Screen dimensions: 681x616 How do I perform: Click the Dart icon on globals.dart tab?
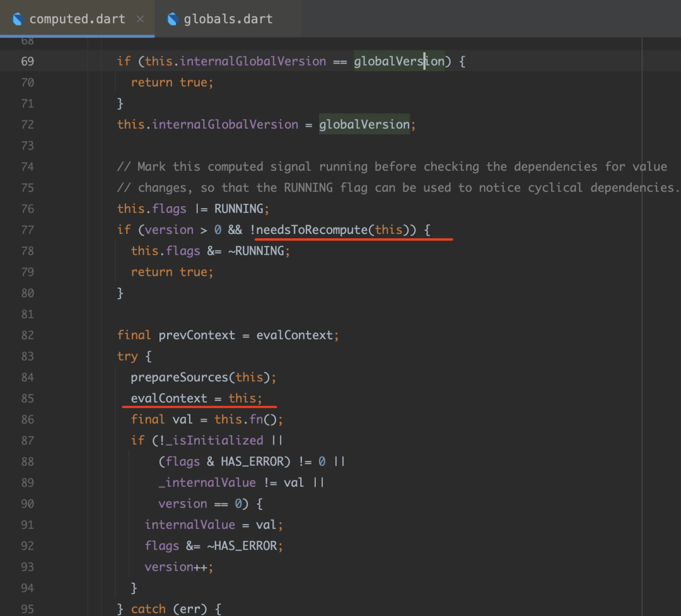pyautogui.click(x=172, y=19)
